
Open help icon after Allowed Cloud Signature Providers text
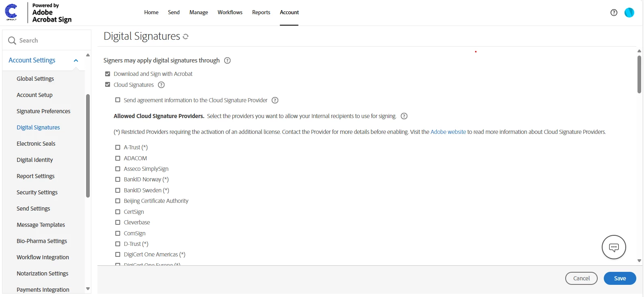(x=404, y=116)
